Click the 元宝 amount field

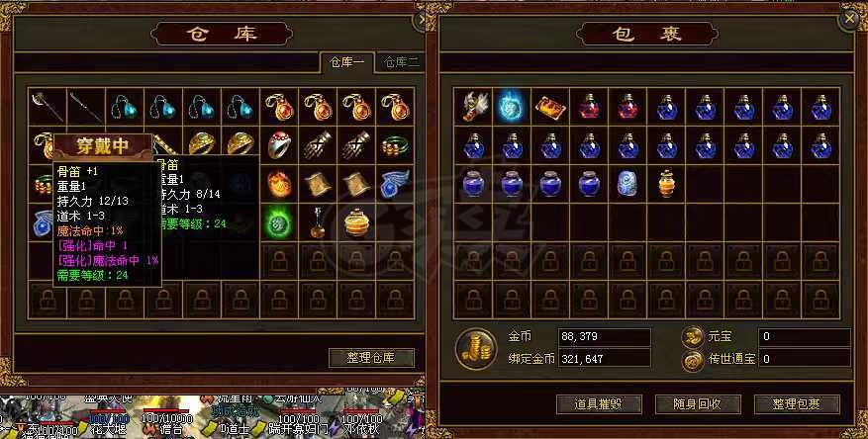click(x=805, y=336)
